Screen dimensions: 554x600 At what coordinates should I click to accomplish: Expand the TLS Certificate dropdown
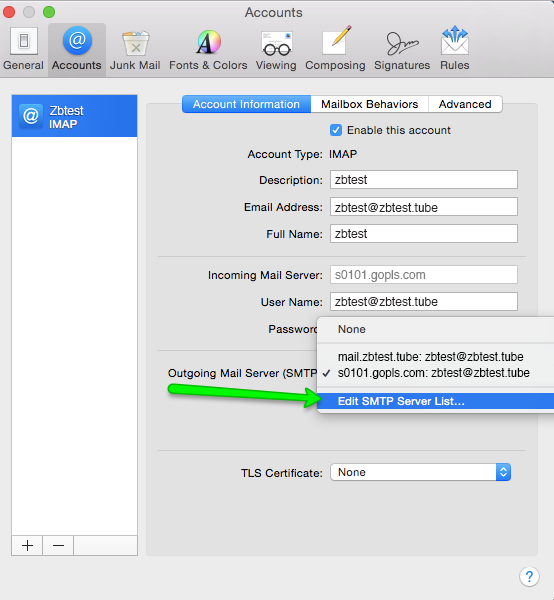(420, 472)
